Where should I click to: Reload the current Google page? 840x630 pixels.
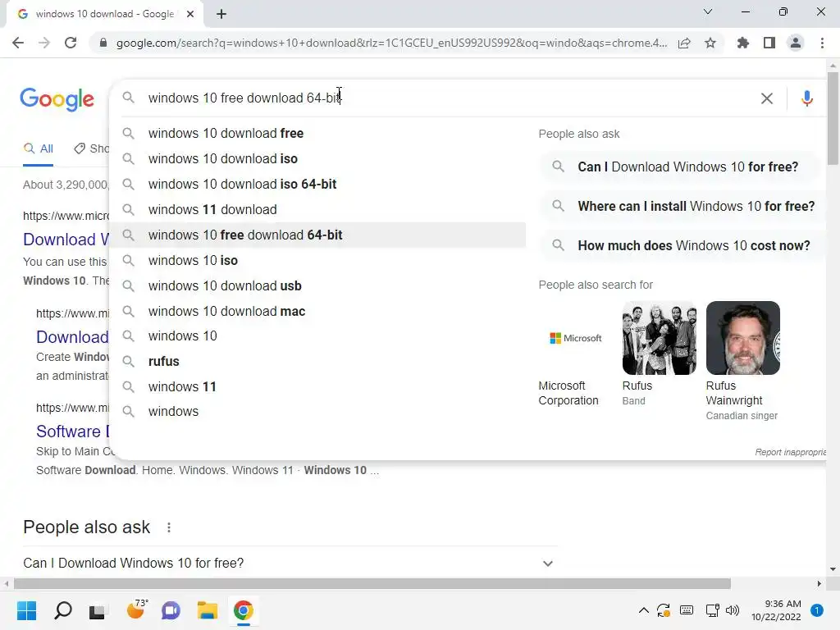71,43
